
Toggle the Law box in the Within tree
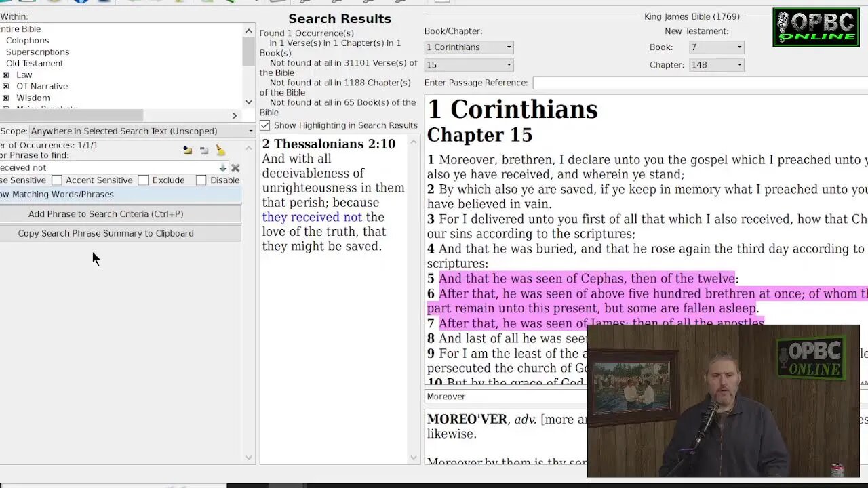6,75
